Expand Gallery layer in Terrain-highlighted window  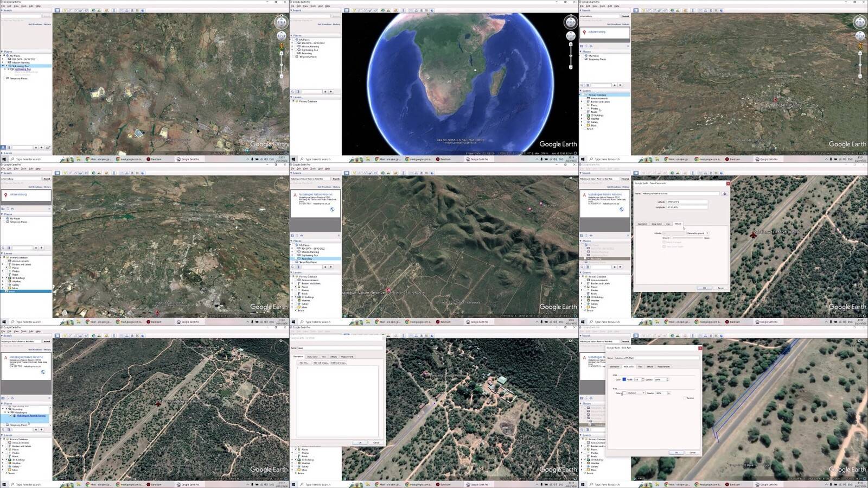[3, 284]
